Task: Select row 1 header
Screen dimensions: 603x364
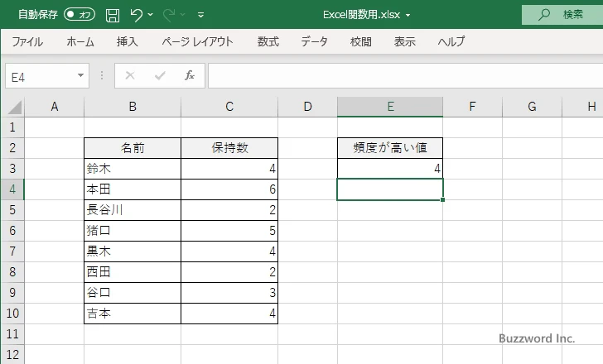Action: (12, 127)
